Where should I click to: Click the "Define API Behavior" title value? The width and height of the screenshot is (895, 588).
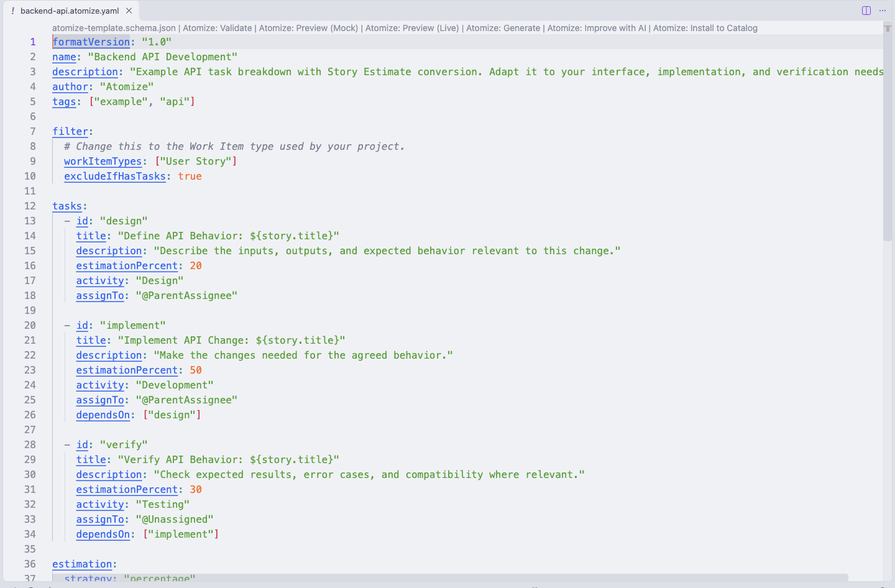(x=229, y=236)
